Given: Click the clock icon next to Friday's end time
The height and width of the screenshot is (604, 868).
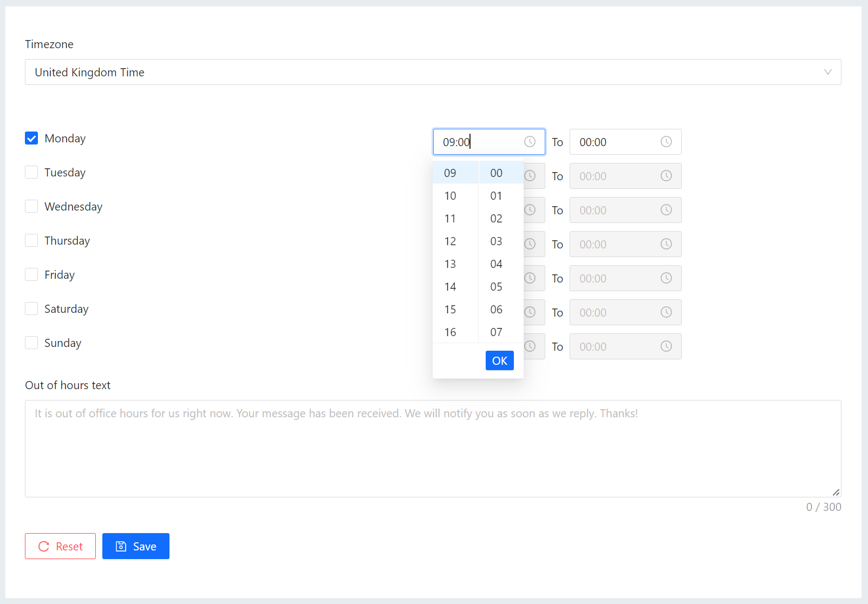Looking at the screenshot, I should click(x=666, y=278).
